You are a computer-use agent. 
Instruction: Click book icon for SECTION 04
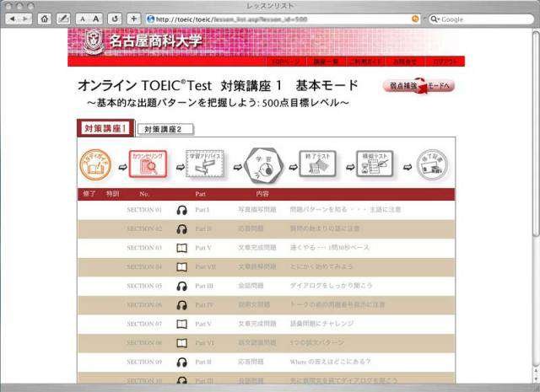coord(182,267)
